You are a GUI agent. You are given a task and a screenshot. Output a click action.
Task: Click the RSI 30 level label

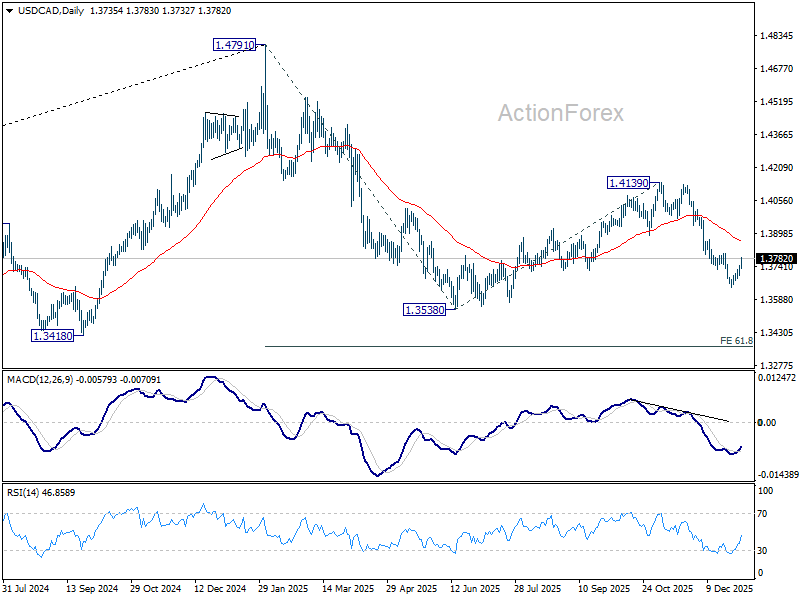point(762,551)
